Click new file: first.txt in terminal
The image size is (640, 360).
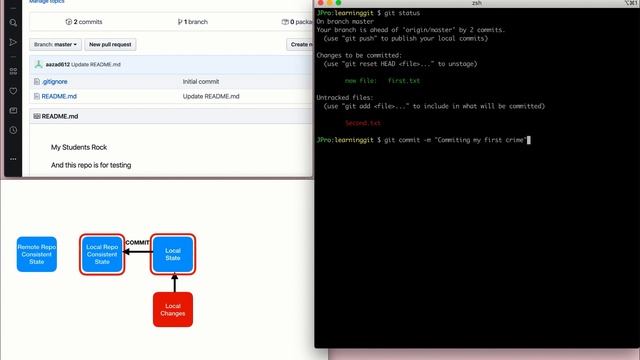pos(382,80)
